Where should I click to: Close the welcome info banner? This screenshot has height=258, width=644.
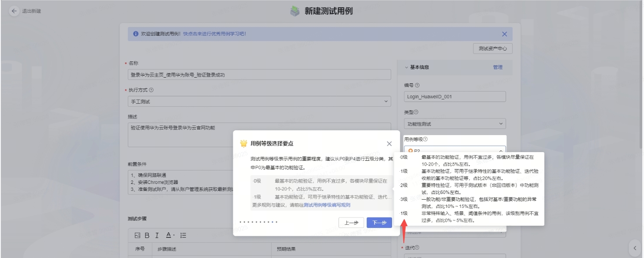pyautogui.click(x=504, y=34)
